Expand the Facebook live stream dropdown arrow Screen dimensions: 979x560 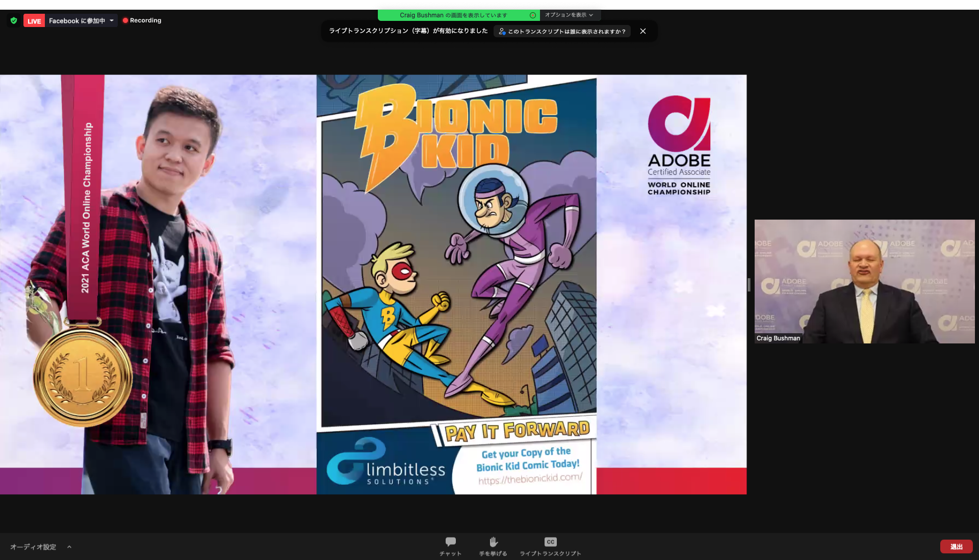(112, 20)
